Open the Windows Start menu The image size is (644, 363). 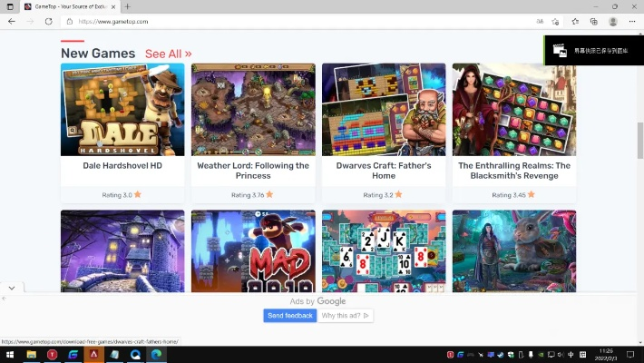pyautogui.click(x=10, y=354)
